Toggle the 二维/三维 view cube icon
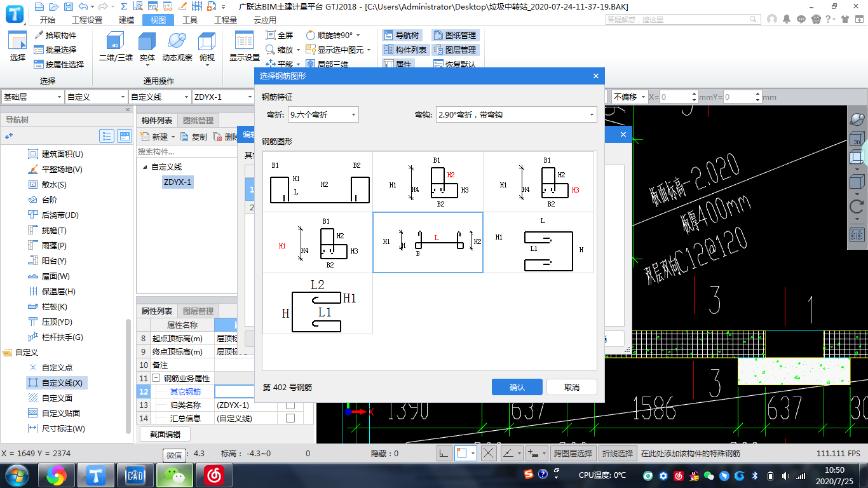The width and height of the screenshot is (868, 488). [116, 48]
